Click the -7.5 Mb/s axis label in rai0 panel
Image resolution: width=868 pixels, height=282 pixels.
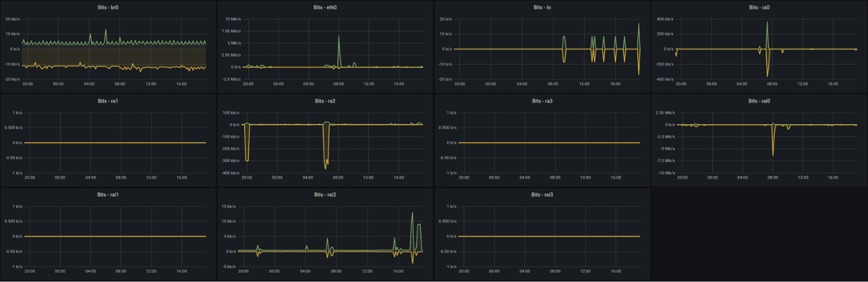pos(666,161)
